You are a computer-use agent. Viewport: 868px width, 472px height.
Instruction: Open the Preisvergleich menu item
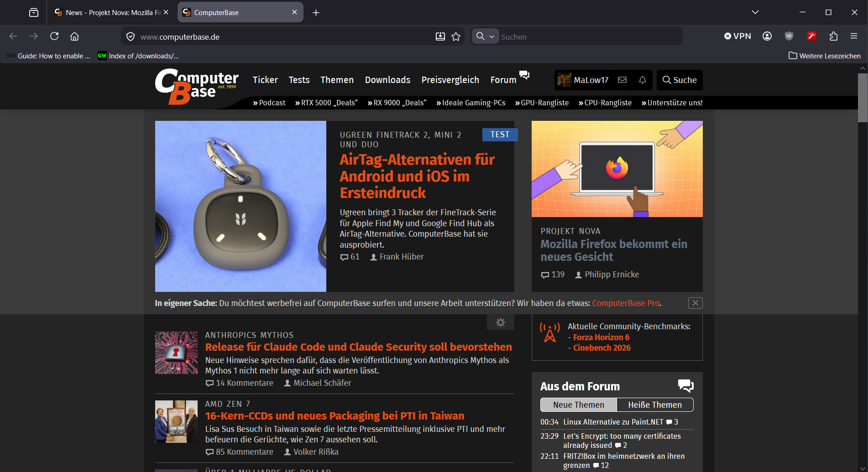click(450, 80)
